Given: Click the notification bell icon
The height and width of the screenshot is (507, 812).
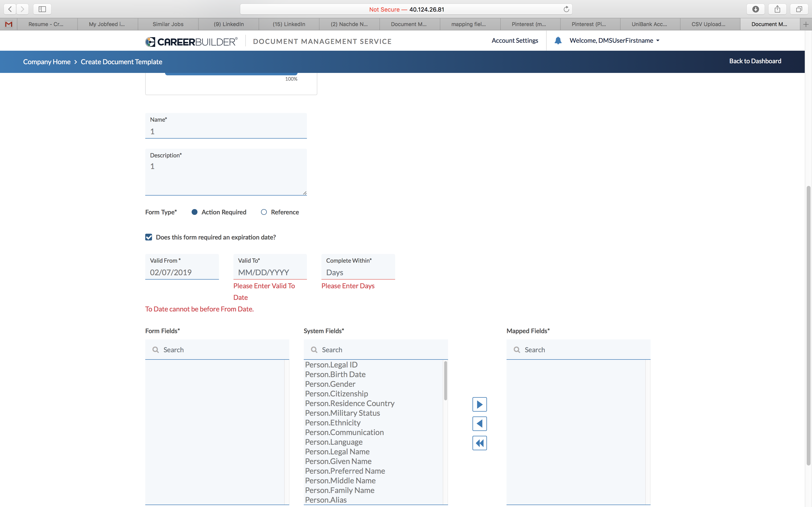Looking at the screenshot, I should 558,41.
